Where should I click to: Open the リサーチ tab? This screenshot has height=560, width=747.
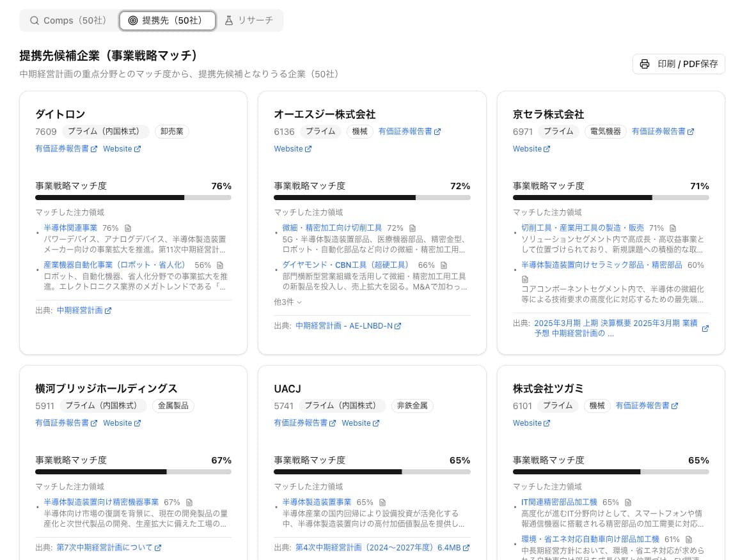pos(249,20)
